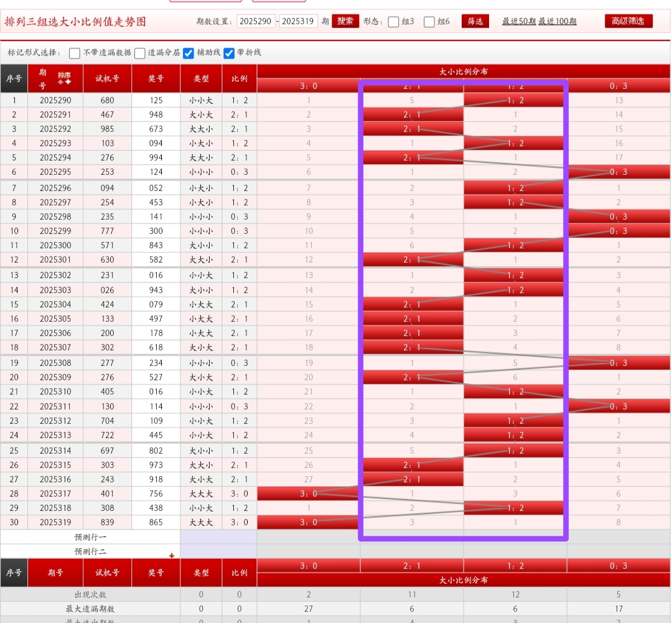Click the small red down arrow beside 预测行二
Image resolution: width=672 pixels, height=623 pixels.
click(172, 555)
